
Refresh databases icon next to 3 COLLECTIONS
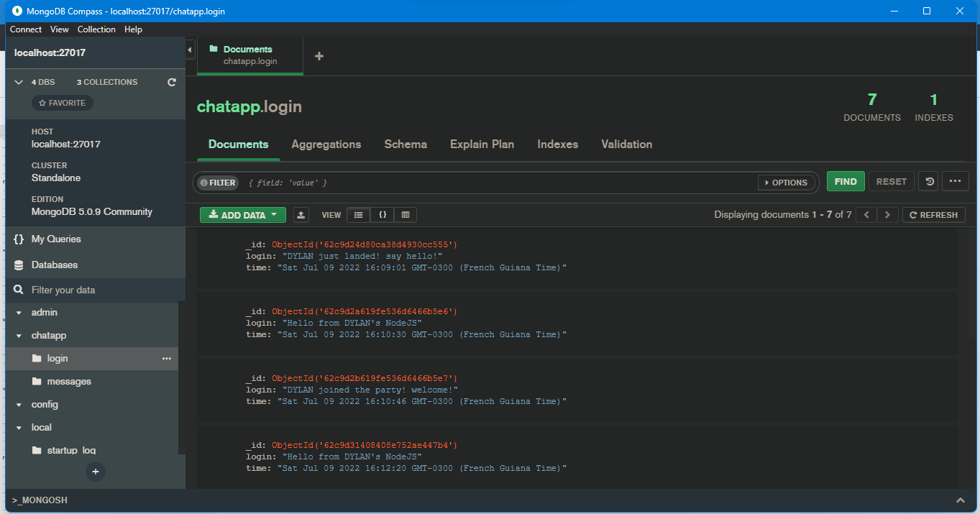pos(172,82)
